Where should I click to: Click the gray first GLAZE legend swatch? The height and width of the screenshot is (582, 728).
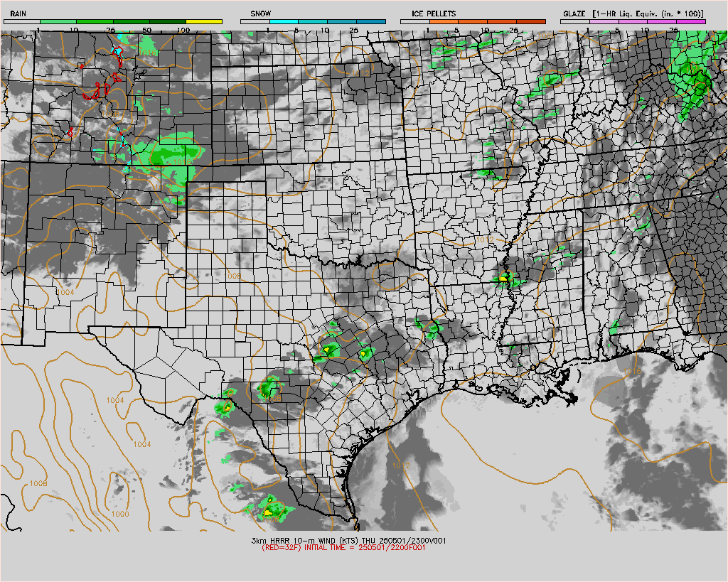point(574,21)
